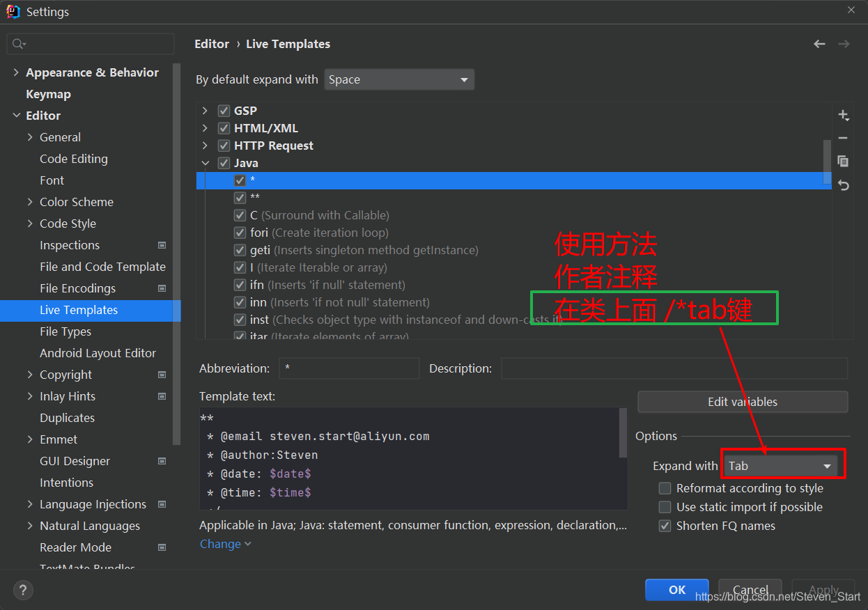
Task: Expand the Emmet node
Action: pyautogui.click(x=30, y=439)
